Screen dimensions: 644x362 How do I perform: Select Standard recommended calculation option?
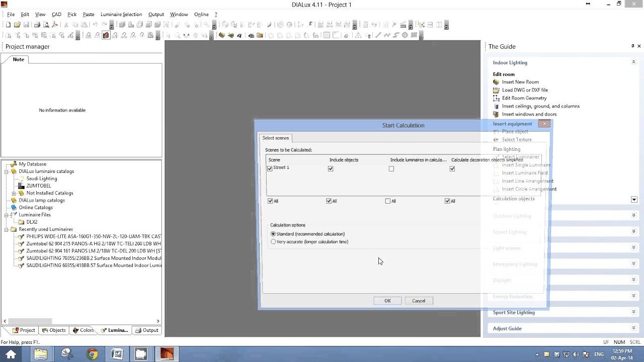[x=273, y=234]
